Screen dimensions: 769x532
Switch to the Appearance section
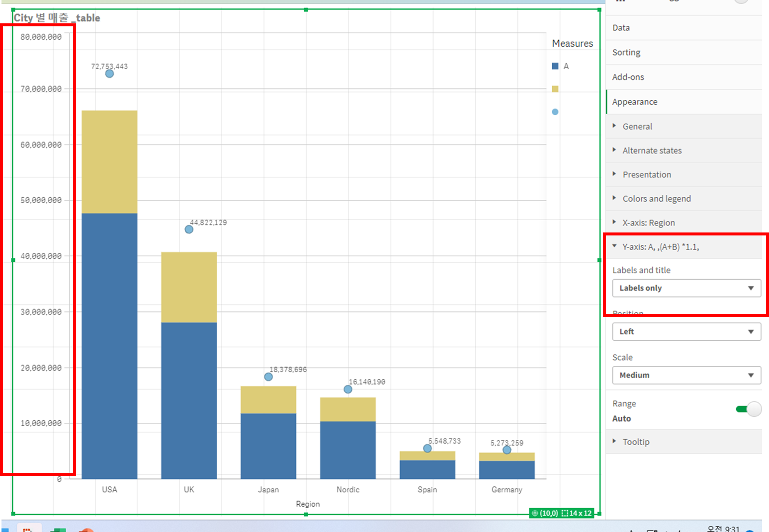634,101
